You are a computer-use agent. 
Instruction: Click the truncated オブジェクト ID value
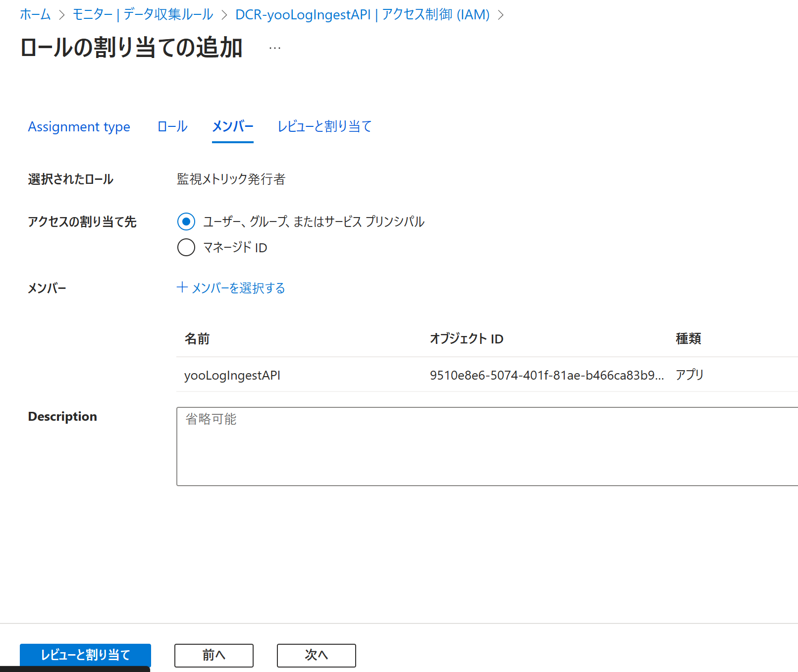click(x=547, y=375)
